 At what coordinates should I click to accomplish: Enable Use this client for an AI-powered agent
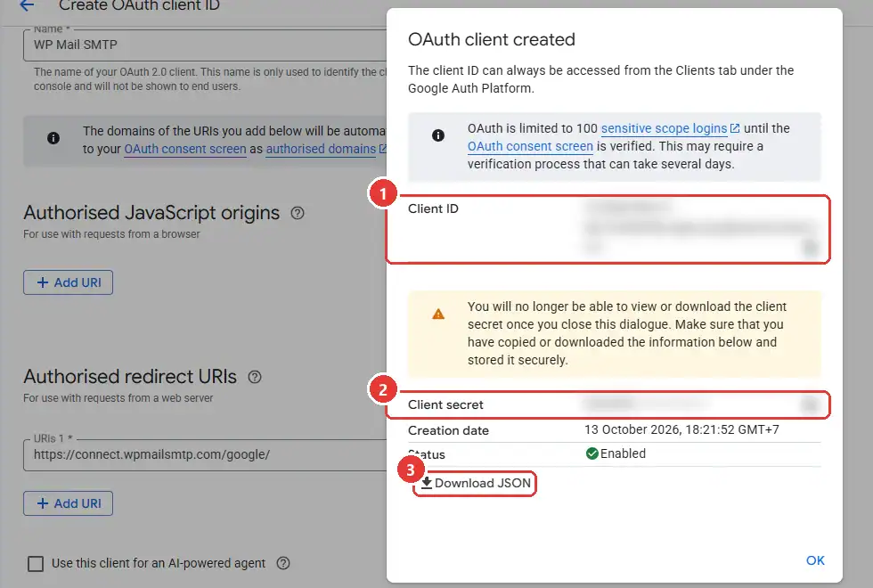pyautogui.click(x=36, y=563)
